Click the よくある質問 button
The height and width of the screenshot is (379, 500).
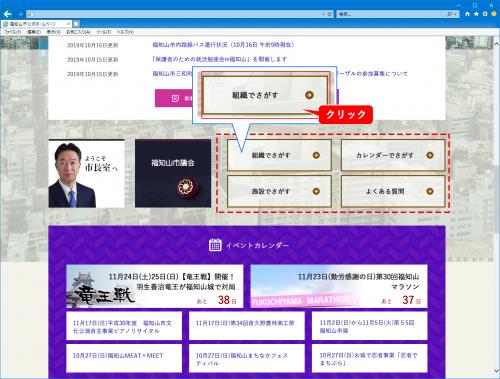click(x=393, y=191)
